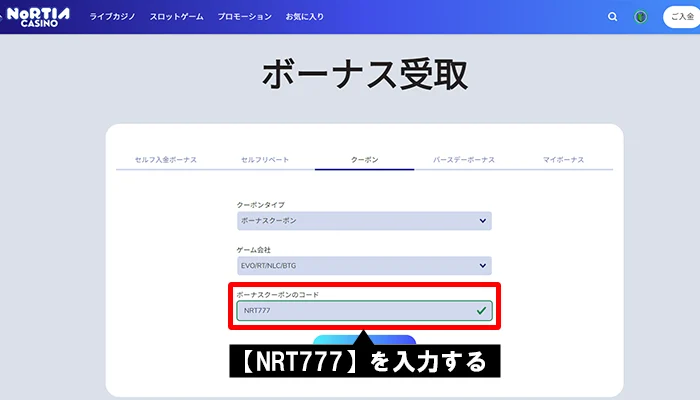Open the バースデーボーナス tab
Viewport: 700px width, 400px height.
click(x=463, y=160)
